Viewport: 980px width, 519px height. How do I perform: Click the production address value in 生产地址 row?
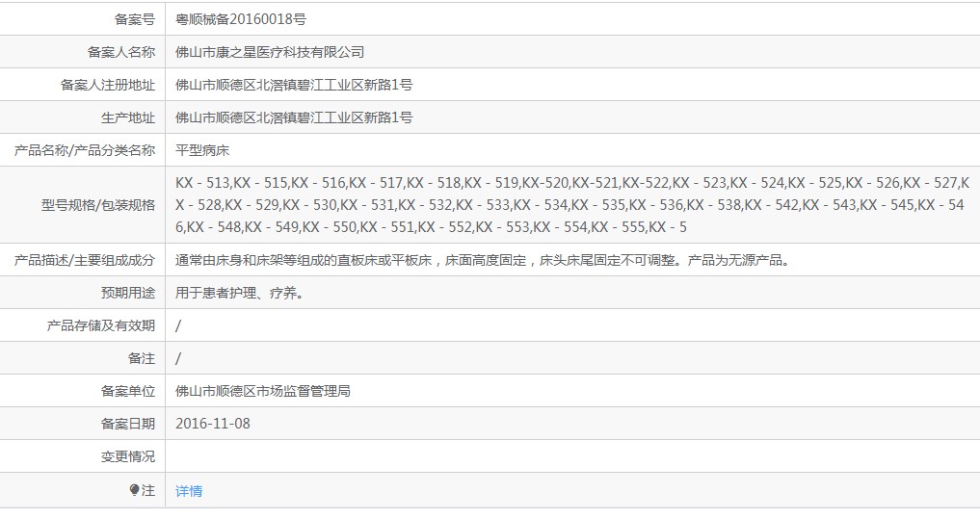[x=294, y=117]
